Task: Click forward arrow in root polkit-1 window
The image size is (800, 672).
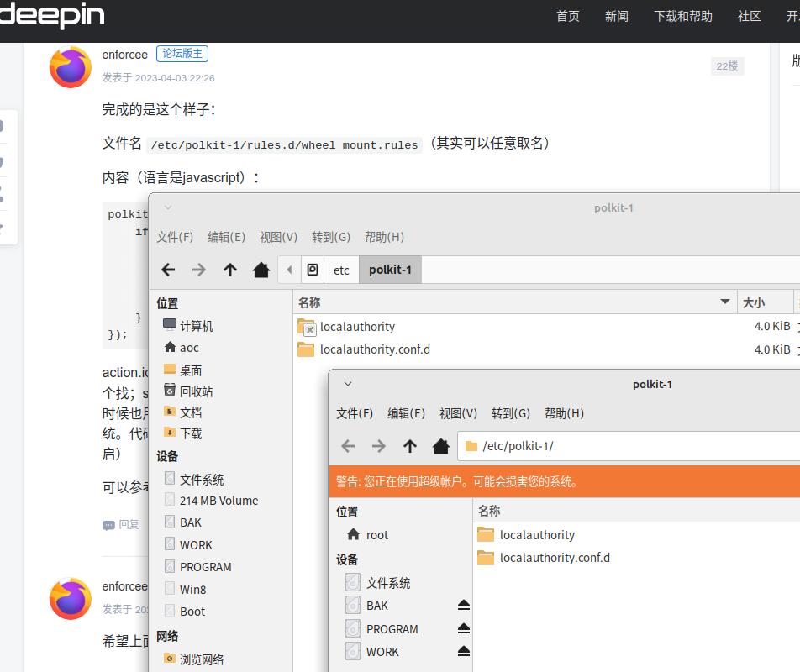Action: coord(378,446)
